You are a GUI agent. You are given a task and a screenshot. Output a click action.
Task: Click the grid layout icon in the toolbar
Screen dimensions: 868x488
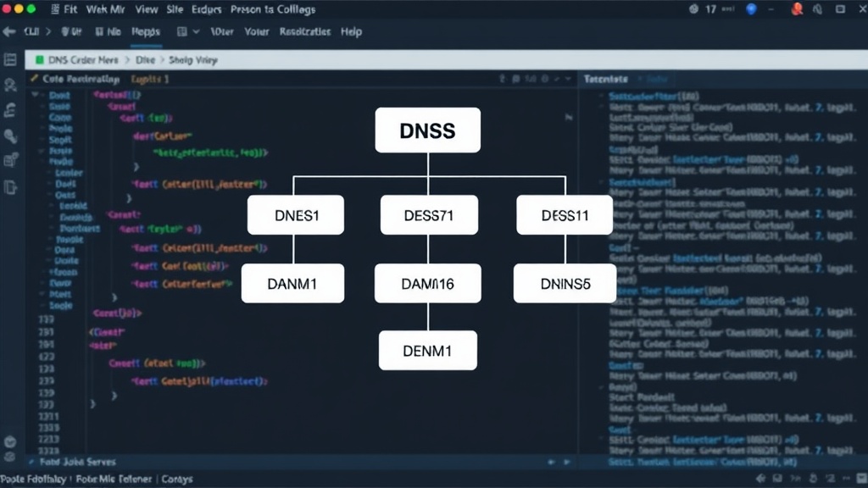click(181, 31)
